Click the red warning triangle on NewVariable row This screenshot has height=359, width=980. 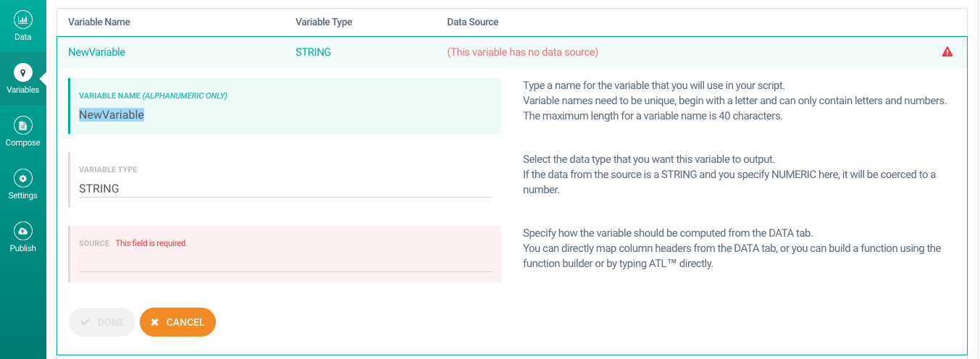[947, 52]
